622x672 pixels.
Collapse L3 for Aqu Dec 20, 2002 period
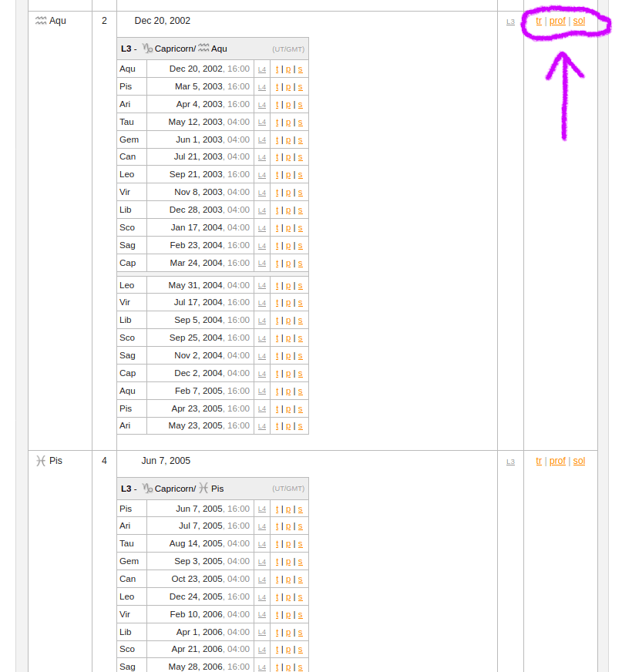point(510,22)
